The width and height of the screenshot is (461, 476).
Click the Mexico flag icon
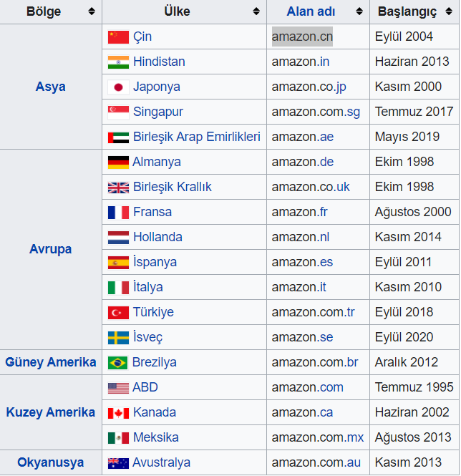tap(118, 438)
